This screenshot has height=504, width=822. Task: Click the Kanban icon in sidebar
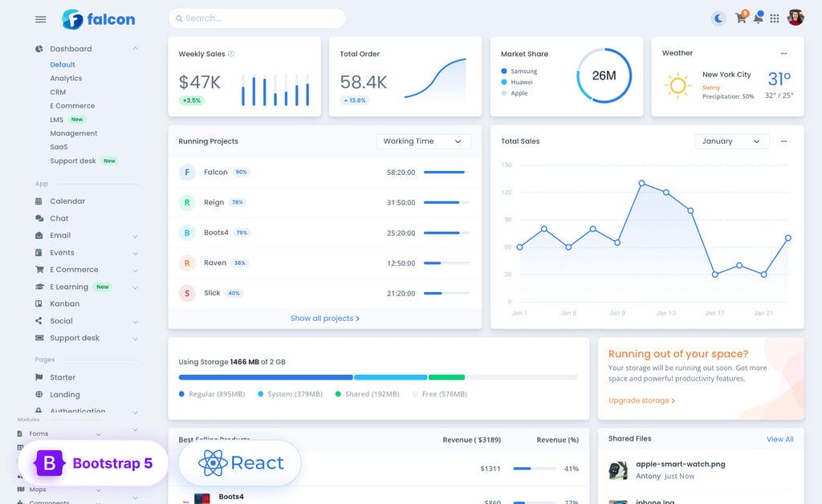(x=39, y=304)
